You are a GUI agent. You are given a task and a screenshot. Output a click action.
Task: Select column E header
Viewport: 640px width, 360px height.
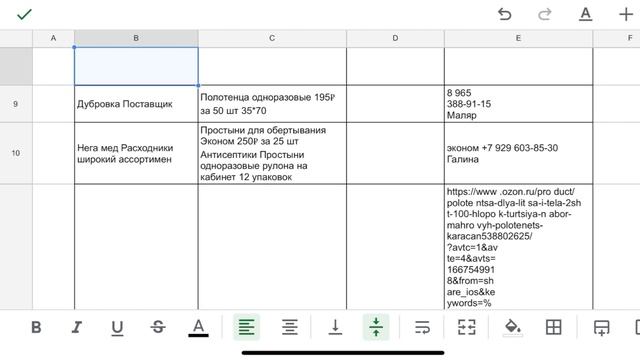coord(518,38)
